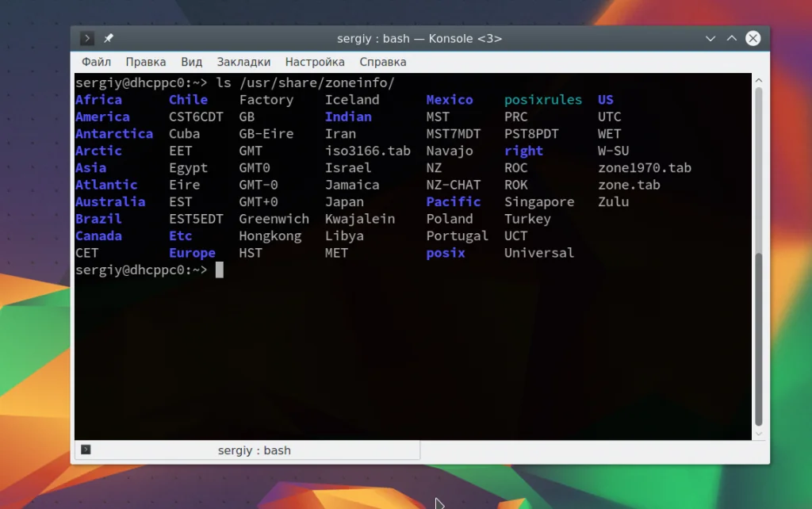Open the Настройка menu
This screenshot has width=812, height=509.
point(315,62)
